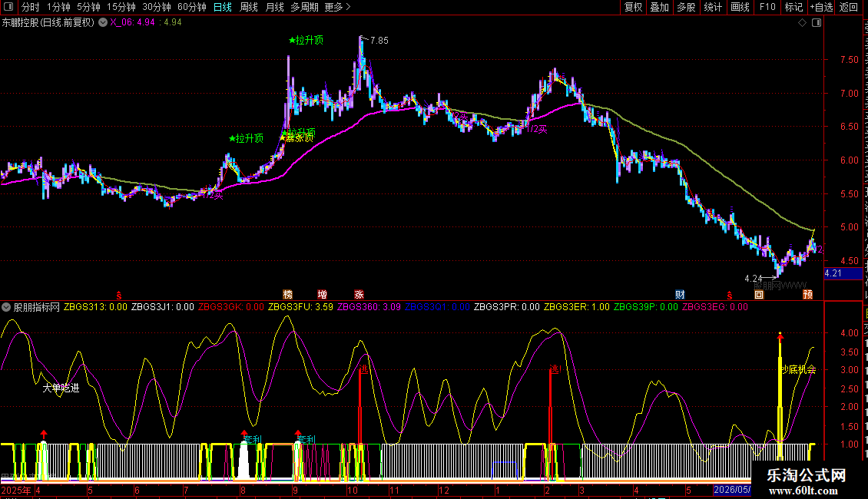This screenshot has width=868, height=499.
Task: Click the 榜 event marker icon
Action: tap(287, 294)
